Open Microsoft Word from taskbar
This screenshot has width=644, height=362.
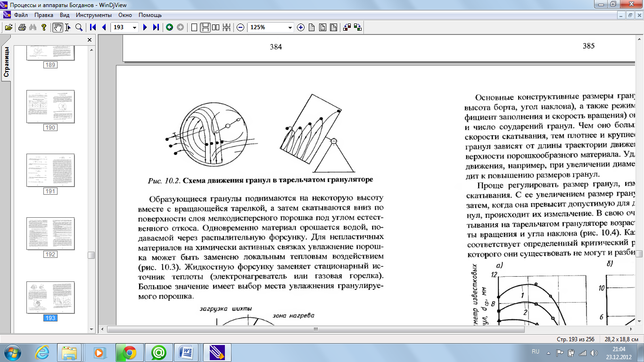187,352
